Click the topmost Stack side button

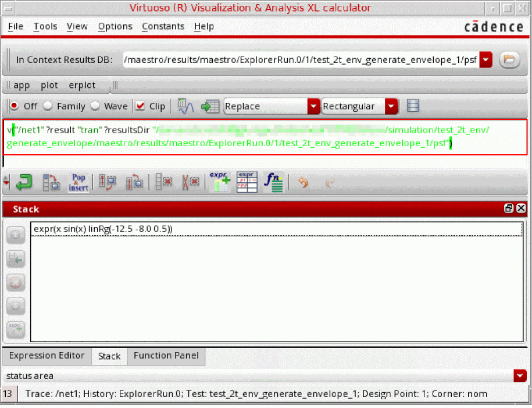click(16, 235)
